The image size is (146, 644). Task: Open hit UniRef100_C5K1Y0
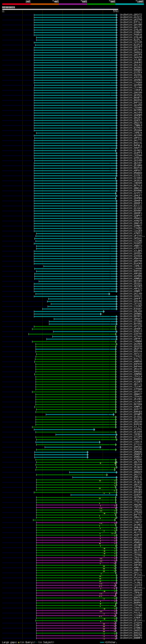pyautogui.click(x=131, y=557)
